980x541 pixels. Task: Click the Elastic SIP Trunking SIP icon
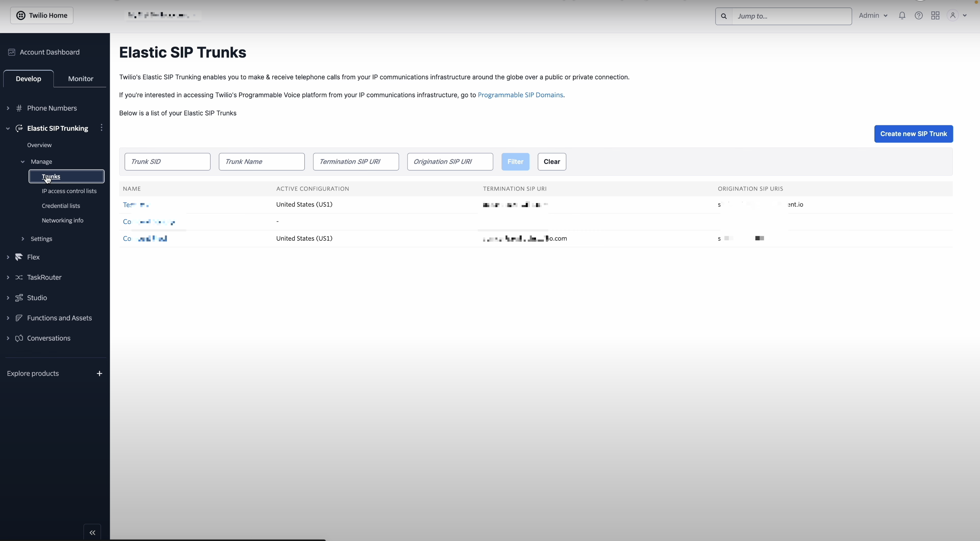19,128
